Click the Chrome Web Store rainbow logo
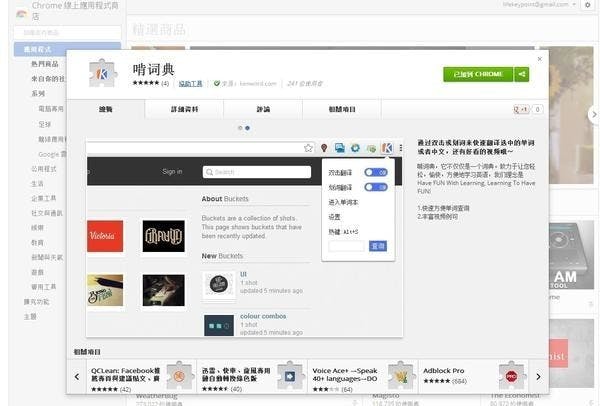 click(x=21, y=14)
